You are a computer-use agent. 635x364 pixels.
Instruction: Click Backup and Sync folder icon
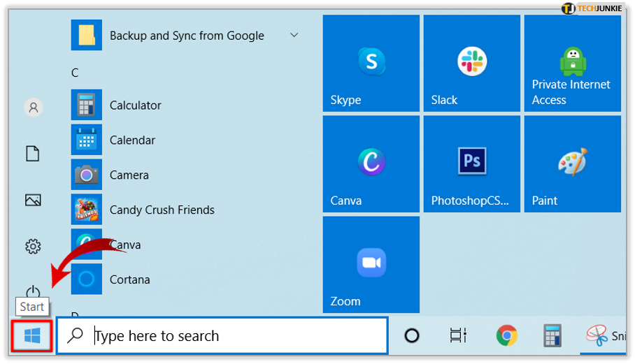click(x=86, y=35)
